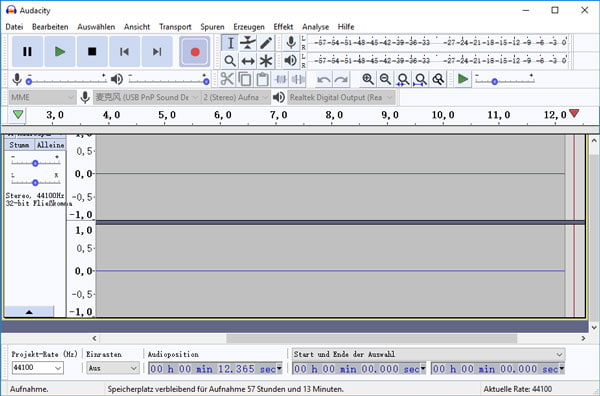Click the green timeline start marker
Screen dimensions: 600x396
click(x=18, y=114)
